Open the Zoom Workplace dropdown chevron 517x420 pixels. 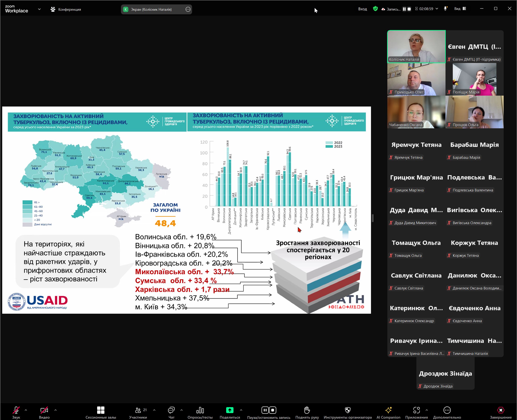[39, 9]
